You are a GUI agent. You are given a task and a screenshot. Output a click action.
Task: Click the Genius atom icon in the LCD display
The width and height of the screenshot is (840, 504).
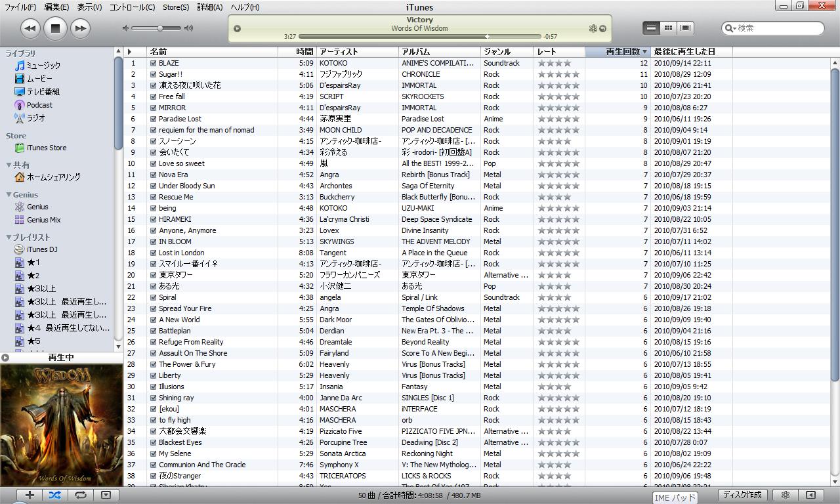[x=593, y=29]
